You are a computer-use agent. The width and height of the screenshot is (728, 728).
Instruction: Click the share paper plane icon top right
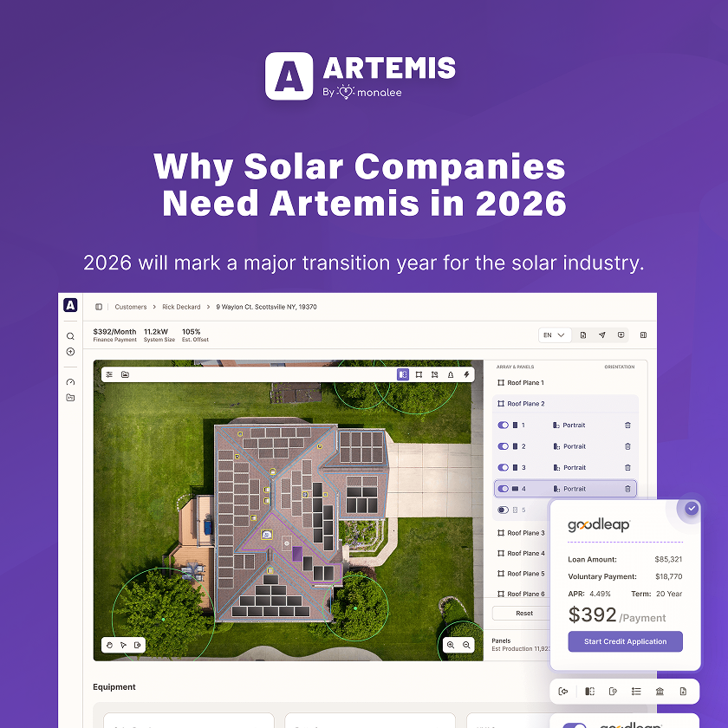[602, 335]
